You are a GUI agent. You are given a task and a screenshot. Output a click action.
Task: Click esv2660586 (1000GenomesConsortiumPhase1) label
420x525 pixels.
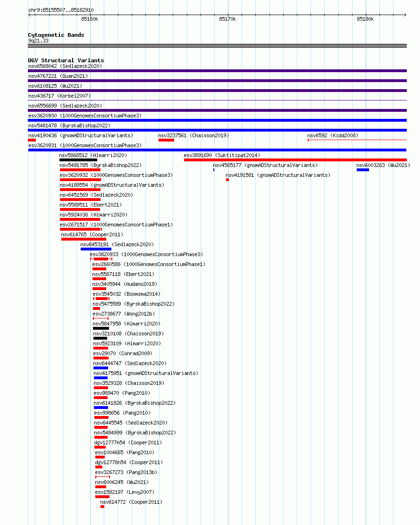(x=149, y=264)
